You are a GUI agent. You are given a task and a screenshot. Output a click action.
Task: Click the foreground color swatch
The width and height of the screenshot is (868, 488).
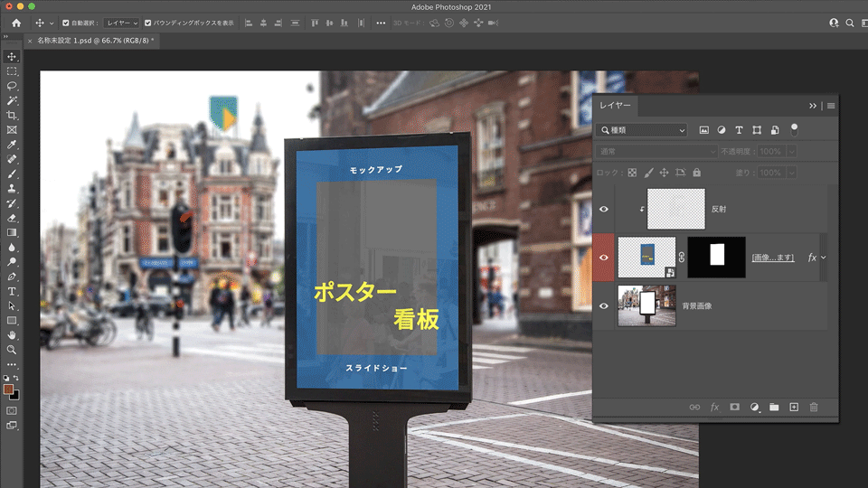click(x=8, y=389)
